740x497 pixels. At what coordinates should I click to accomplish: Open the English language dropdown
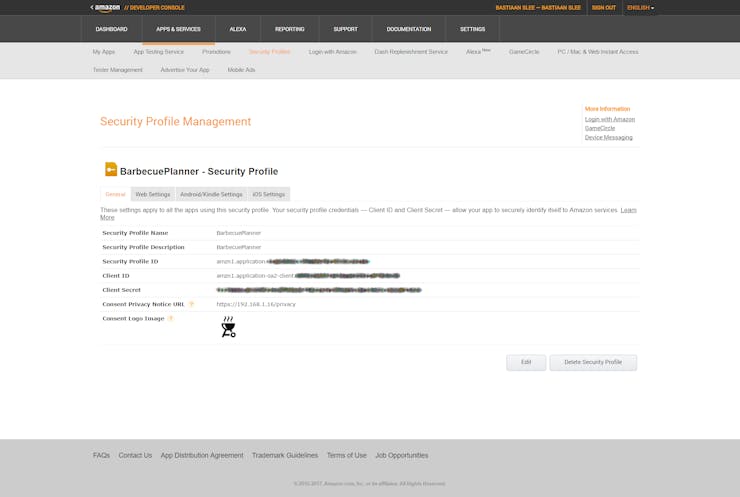click(x=640, y=8)
